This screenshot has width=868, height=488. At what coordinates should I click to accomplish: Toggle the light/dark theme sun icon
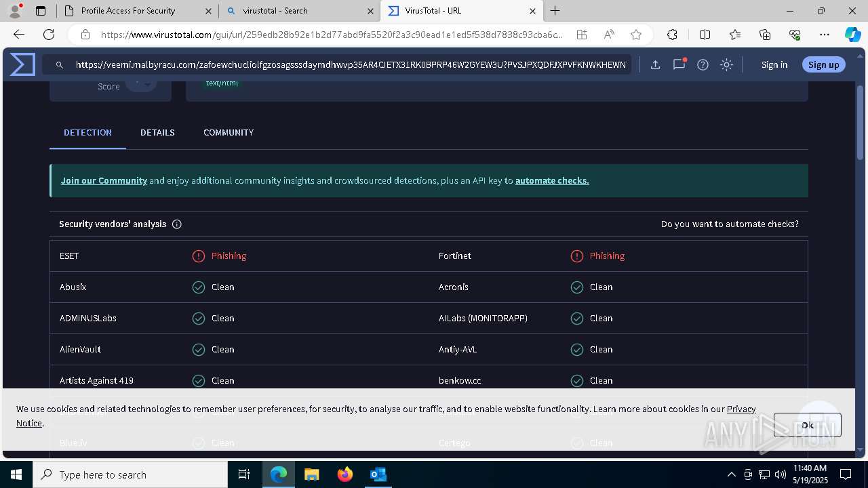coord(726,64)
